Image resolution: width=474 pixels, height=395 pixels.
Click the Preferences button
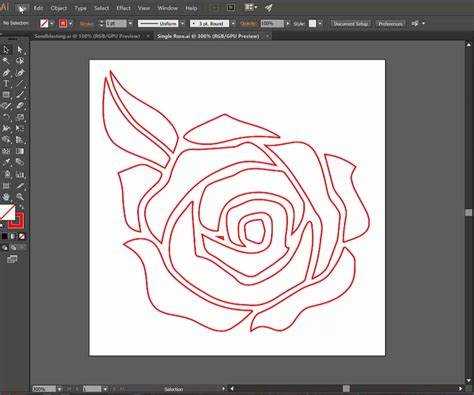390,24
